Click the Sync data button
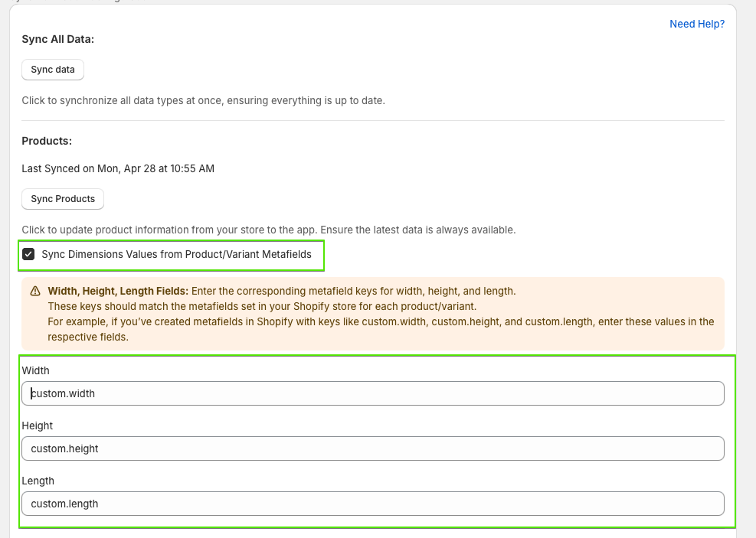Screen dimensions: 756x538 click(53, 70)
